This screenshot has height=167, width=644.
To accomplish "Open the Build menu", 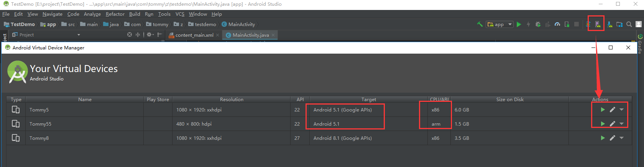I will [x=135, y=14].
